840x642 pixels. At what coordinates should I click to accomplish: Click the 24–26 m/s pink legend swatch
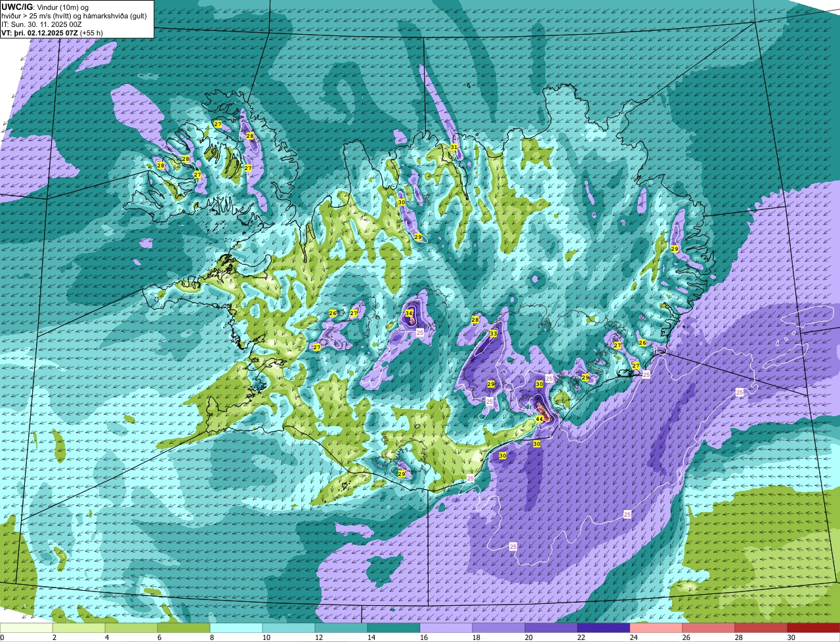(656, 628)
